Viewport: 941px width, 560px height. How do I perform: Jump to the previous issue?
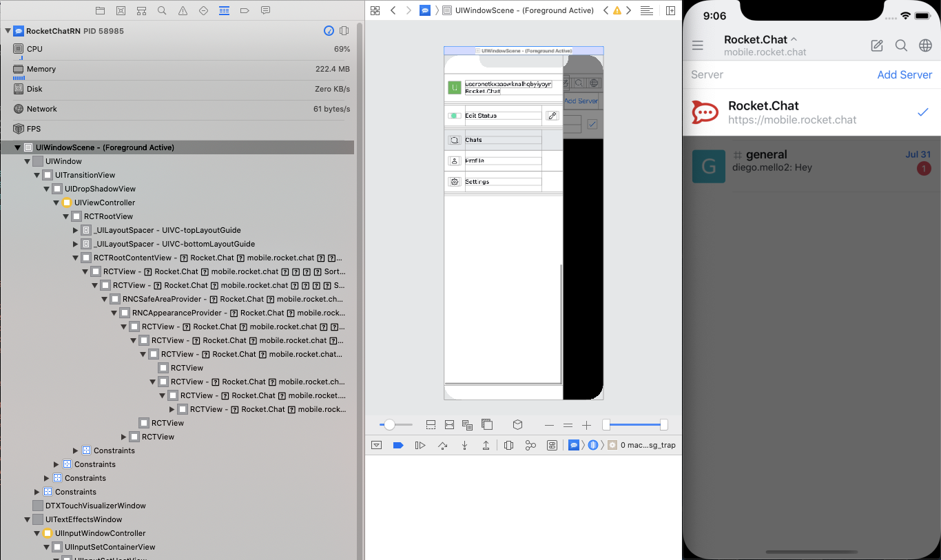pyautogui.click(x=606, y=10)
